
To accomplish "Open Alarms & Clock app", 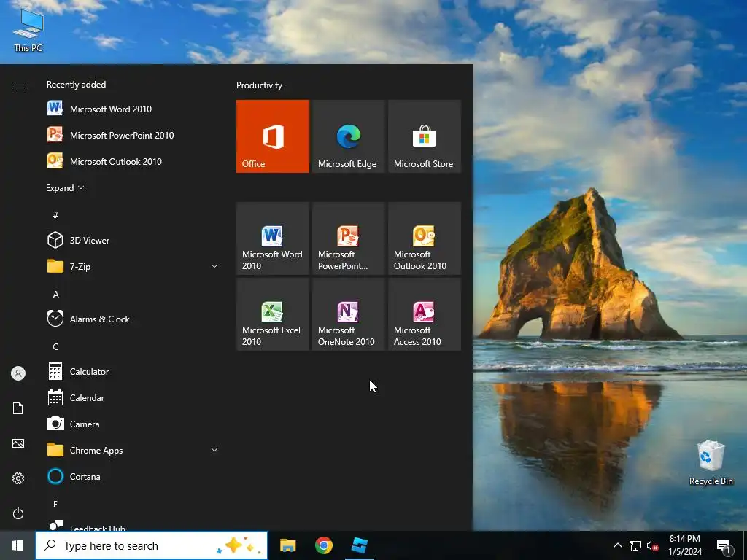I will 133,319.
